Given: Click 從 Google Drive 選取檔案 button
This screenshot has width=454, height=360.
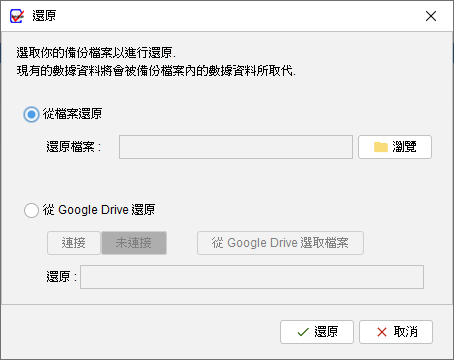Looking at the screenshot, I should click(280, 243).
